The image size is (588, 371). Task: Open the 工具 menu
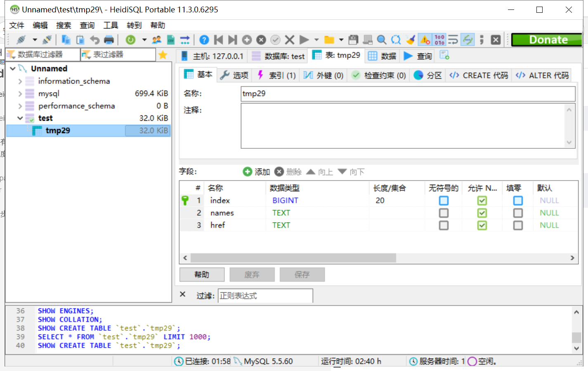coord(110,25)
